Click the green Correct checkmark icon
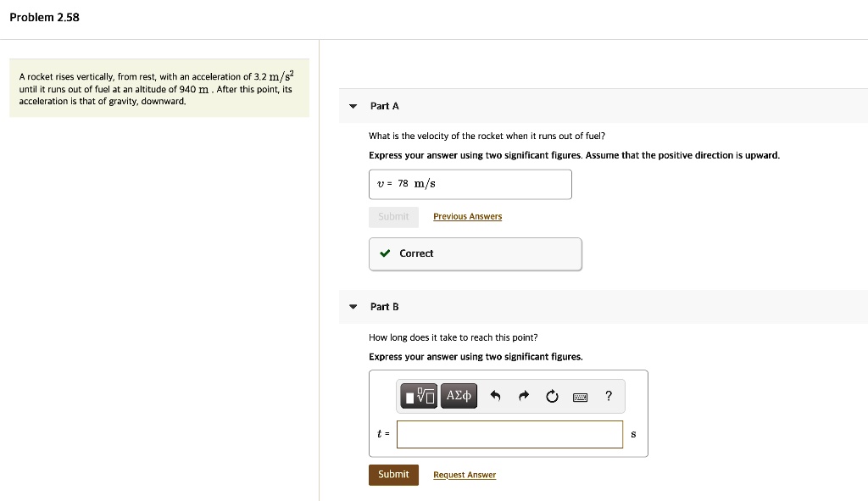The image size is (868, 501). [385, 253]
